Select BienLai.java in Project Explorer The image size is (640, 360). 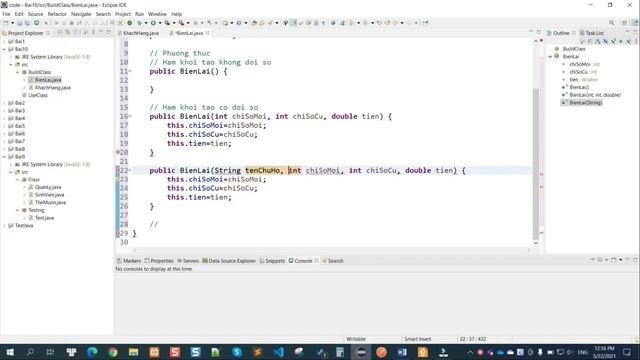click(x=48, y=80)
